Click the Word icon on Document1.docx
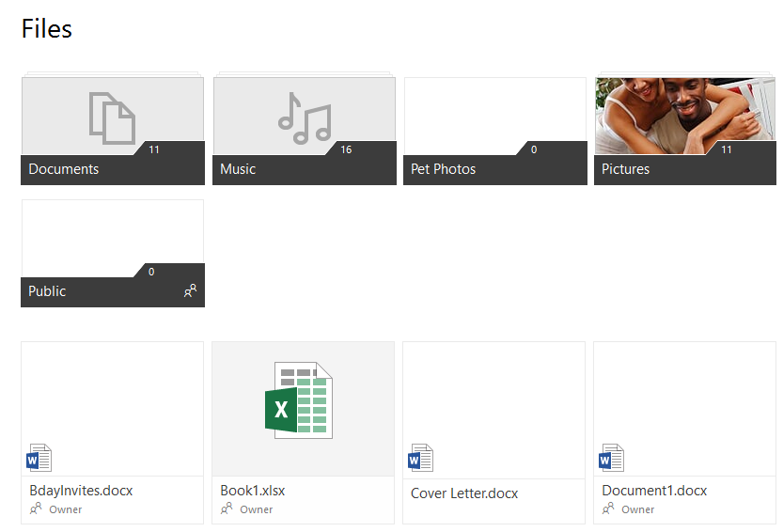The height and width of the screenshot is (532, 783). point(611,459)
